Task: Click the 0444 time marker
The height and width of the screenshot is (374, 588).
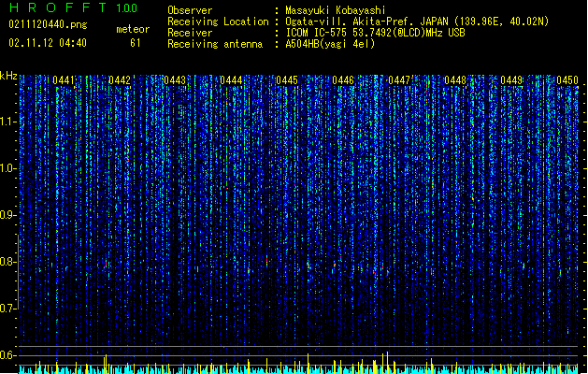Action: pos(232,80)
